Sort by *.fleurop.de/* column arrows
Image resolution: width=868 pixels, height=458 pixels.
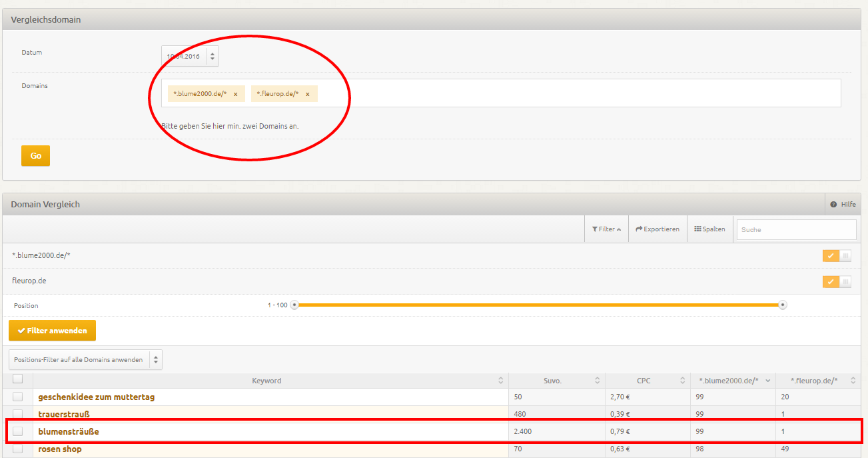tap(853, 381)
